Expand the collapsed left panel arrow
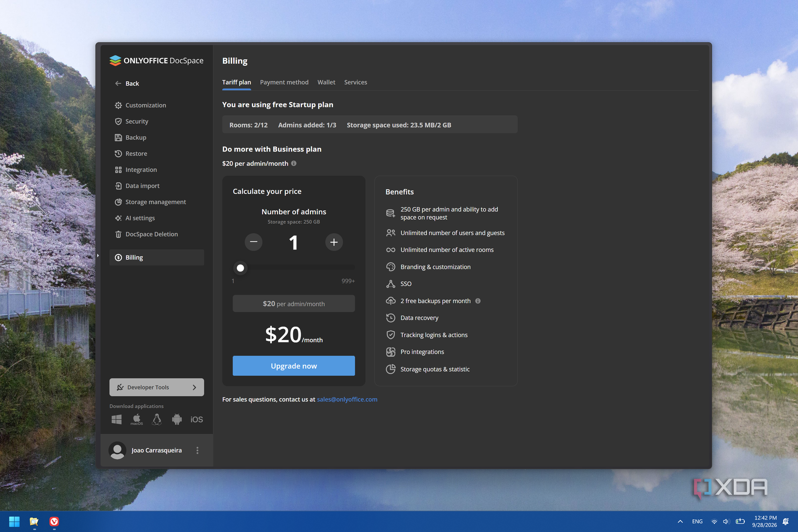The height and width of the screenshot is (532, 798). (98, 255)
